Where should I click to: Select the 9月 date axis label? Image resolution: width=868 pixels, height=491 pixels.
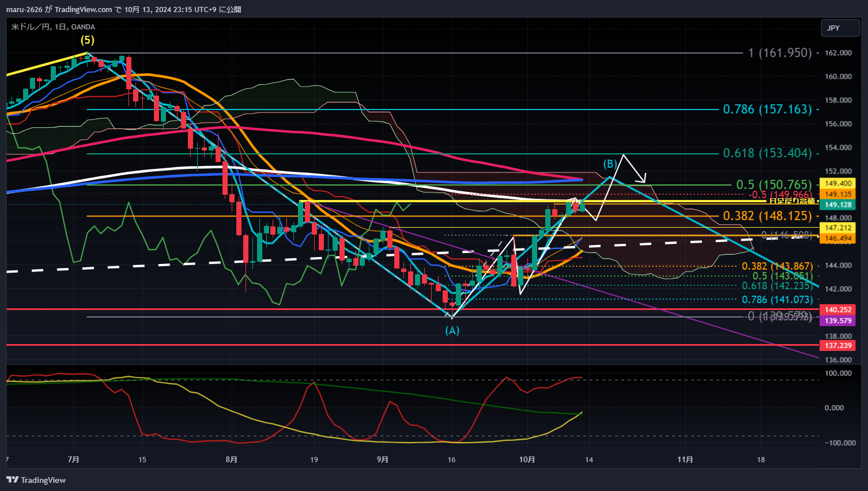click(x=382, y=459)
